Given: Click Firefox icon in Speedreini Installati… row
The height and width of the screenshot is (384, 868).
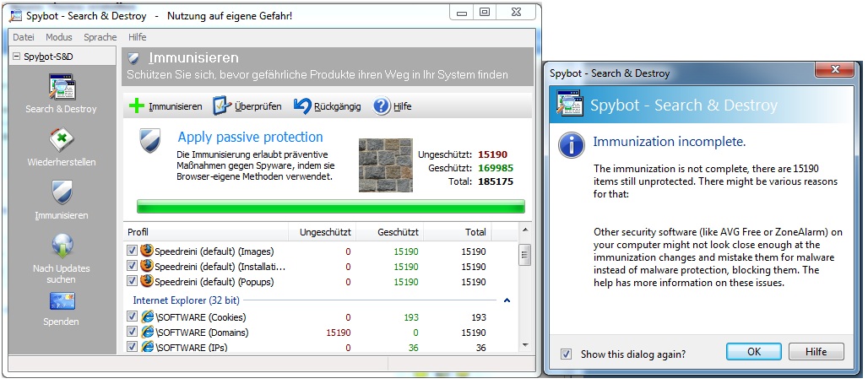Looking at the screenshot, I should point(147,267).
